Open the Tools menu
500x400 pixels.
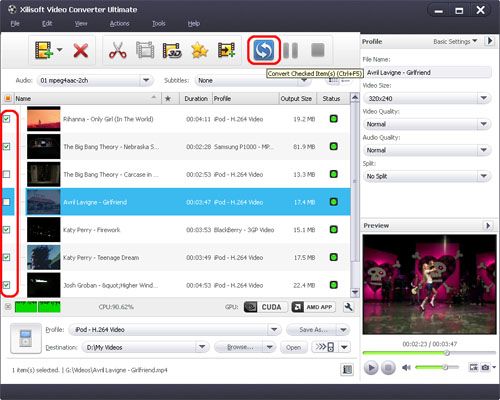pyautogui.click(x=159, y=23)
